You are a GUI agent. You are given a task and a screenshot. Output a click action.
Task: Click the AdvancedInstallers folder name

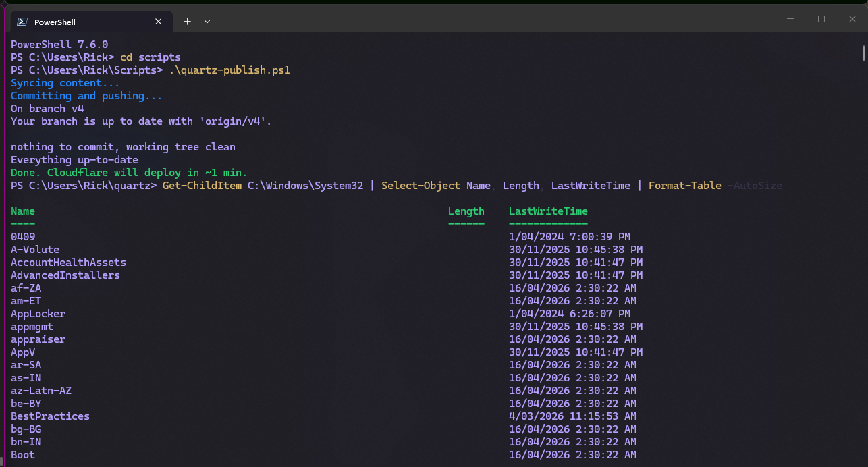pyautogui.click(x=65, y=275)
